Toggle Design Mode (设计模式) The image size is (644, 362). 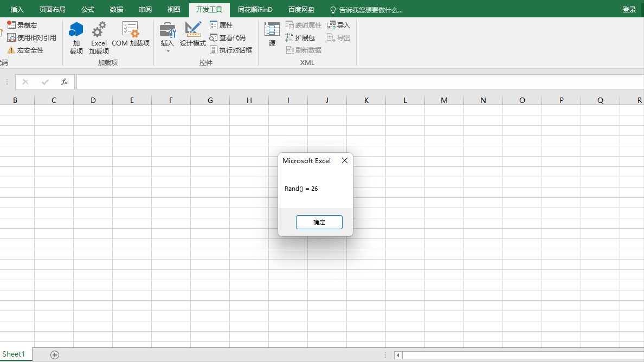pyautogui.click(x=192, y=35)
